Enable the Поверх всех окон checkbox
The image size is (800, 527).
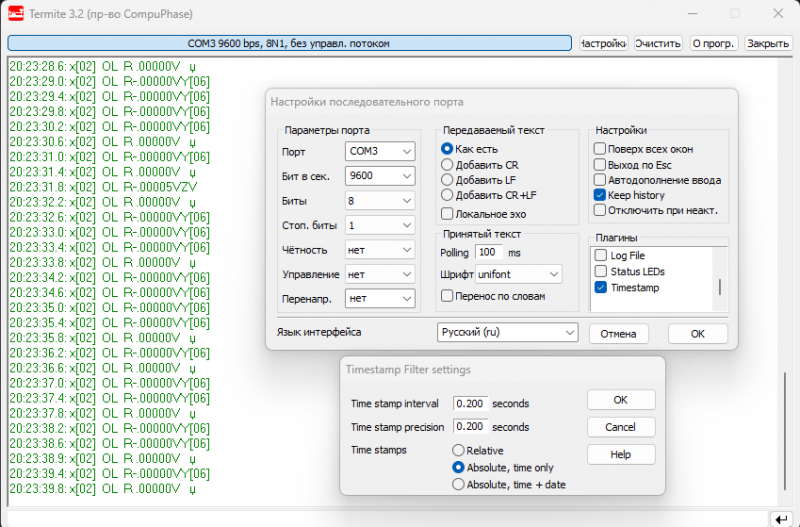click(600, 148)
